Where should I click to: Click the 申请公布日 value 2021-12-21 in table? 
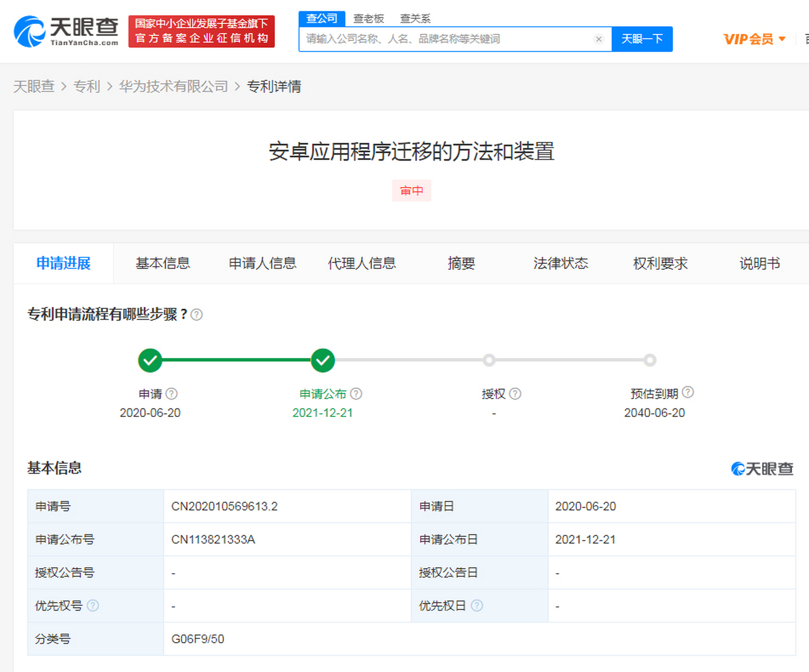point(585,540)
